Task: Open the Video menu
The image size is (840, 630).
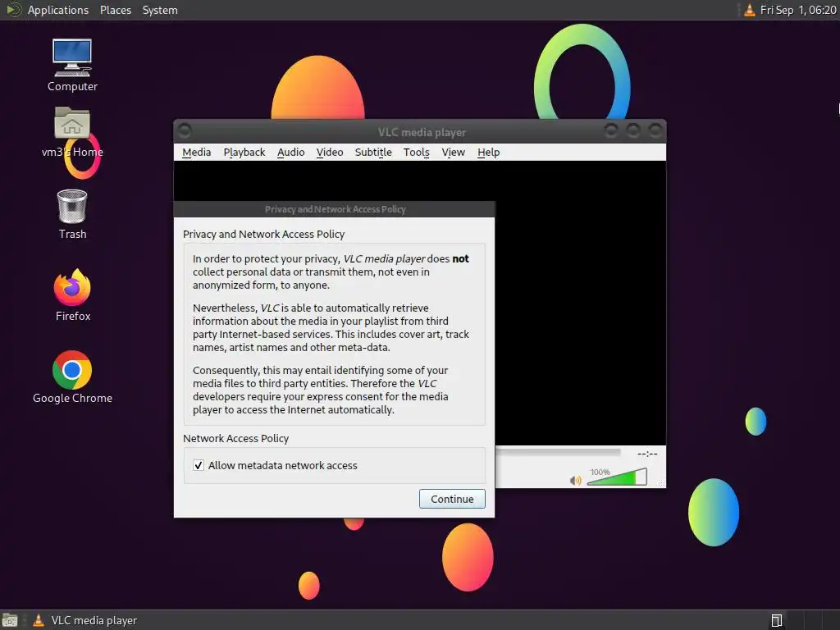Action: [x=330, y=152]
